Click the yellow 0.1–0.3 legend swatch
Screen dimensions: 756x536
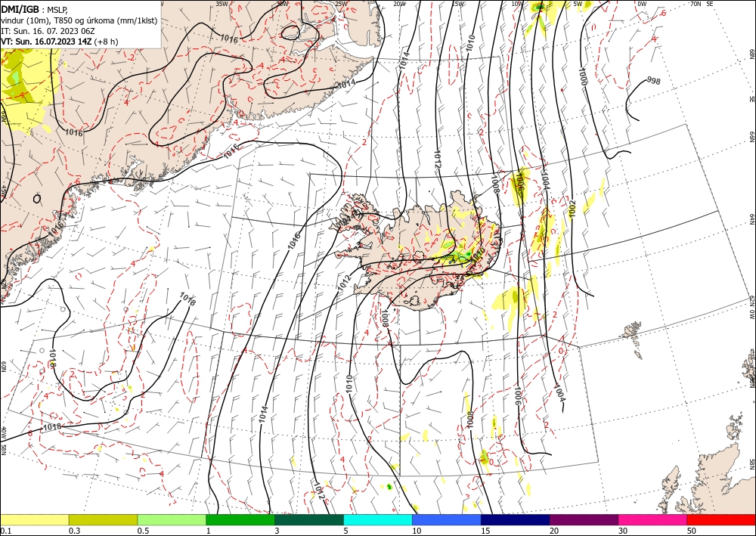pyautogui.click(x=34, y=519)
